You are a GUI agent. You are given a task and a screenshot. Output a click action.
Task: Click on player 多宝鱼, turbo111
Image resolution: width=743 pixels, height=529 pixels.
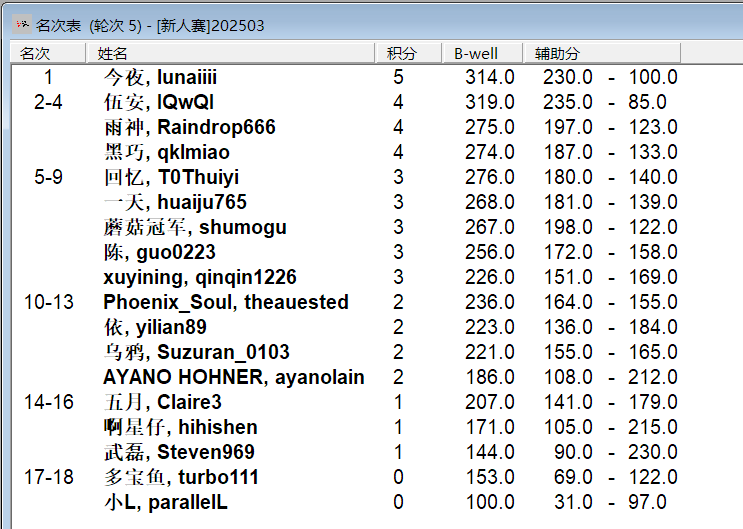pyautogui.click(x=181, y=478)
